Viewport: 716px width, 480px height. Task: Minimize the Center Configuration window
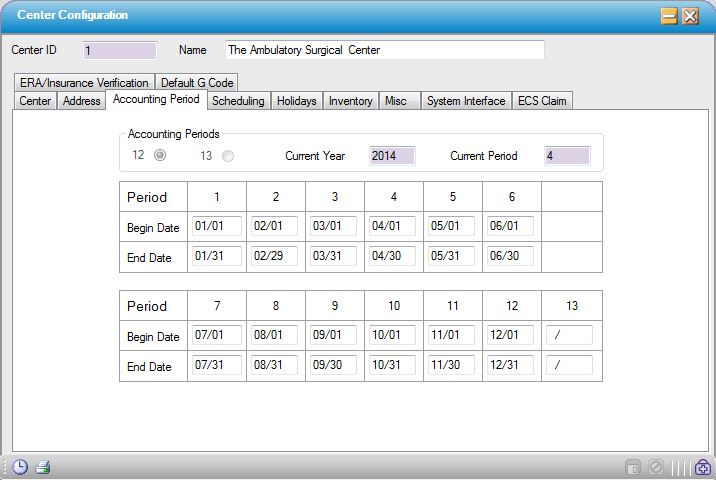click(669, 16)
